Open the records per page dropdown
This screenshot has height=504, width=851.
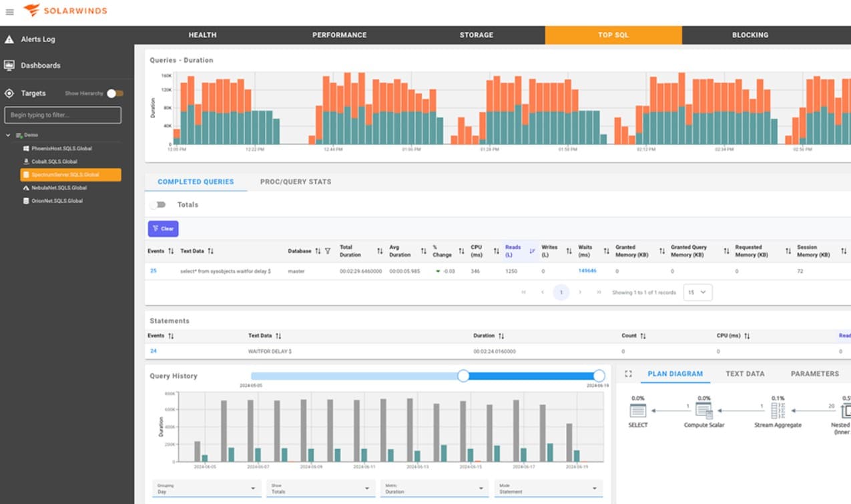697,292
